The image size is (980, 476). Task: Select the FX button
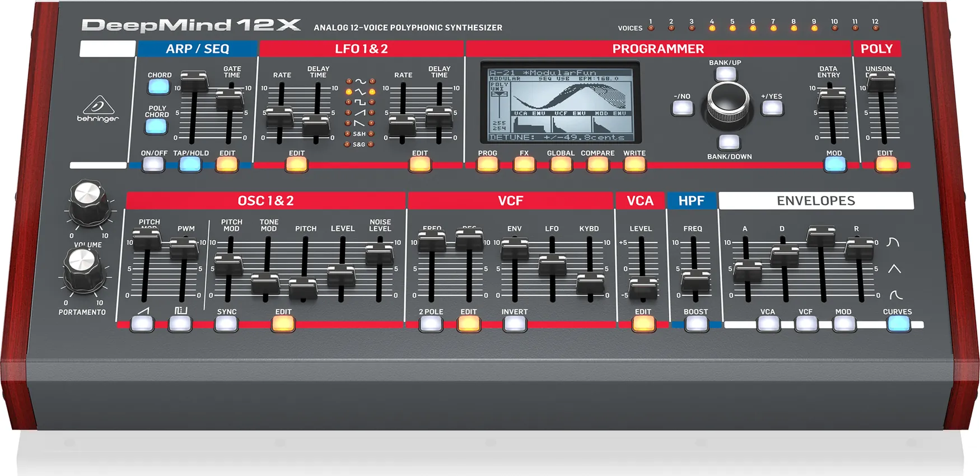524,164
